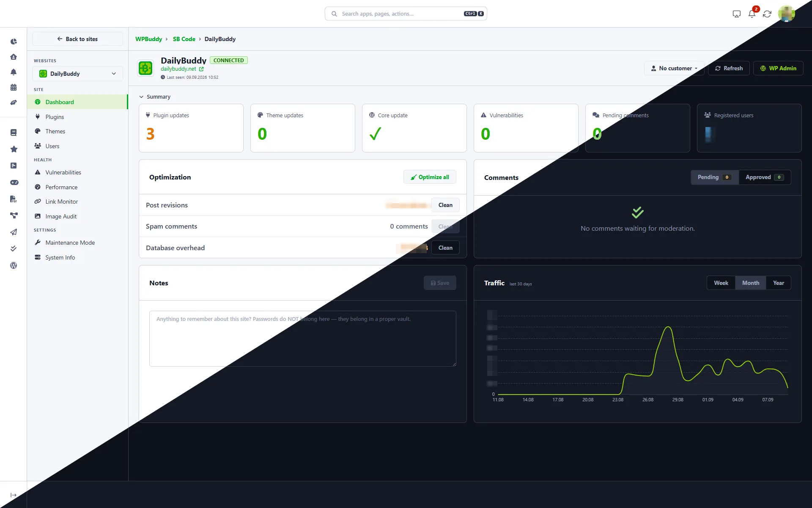This screenshot has width=812, height=508.
Task: Click the WP Admin button
Action: [x=778, y=68]
